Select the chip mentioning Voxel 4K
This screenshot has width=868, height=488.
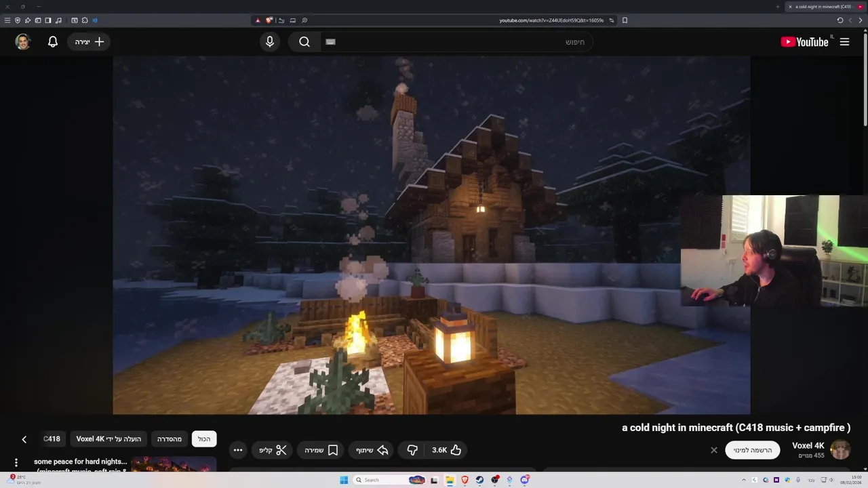[x=108, y=439]
